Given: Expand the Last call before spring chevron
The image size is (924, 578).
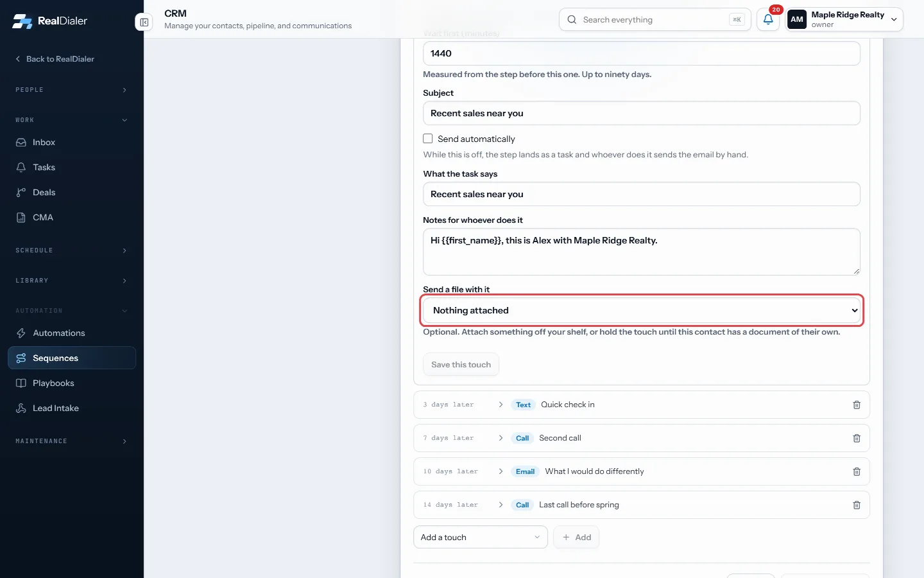Looking at the screenshot, I should (x=501, y=505).
